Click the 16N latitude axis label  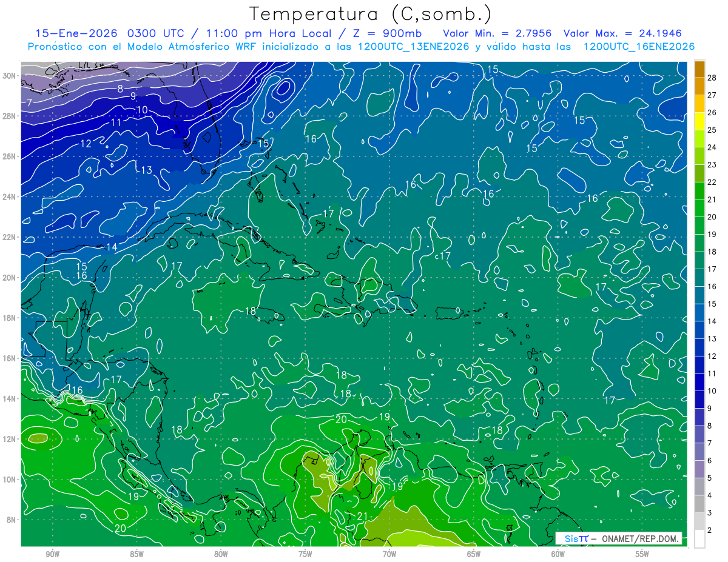point(10,358)
